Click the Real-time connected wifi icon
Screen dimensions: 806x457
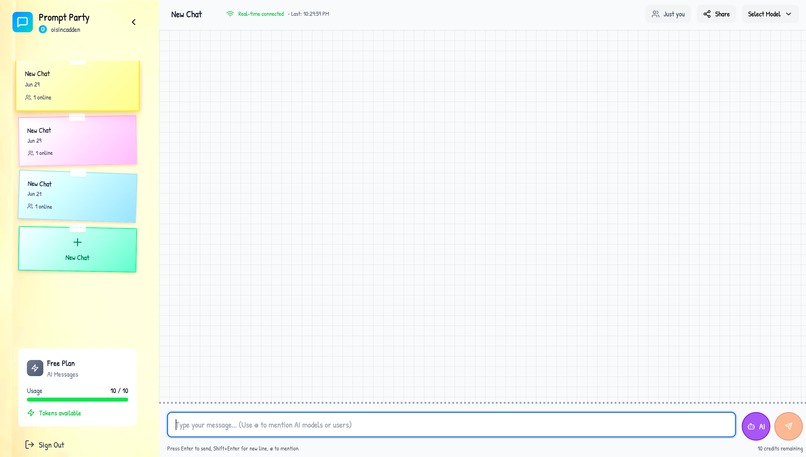pyautogui.click(x=230, y=14)
